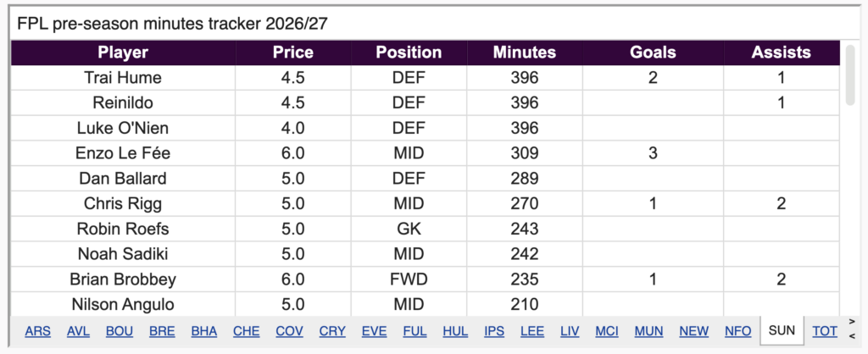Click the right arrow to show more tabs
868x354 pixels.
click(x=851, y=321)
